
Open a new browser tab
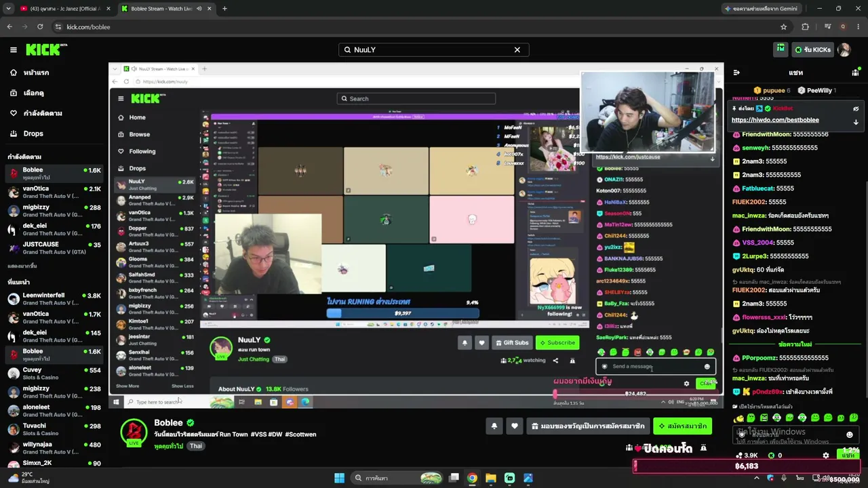coord(224,9)
